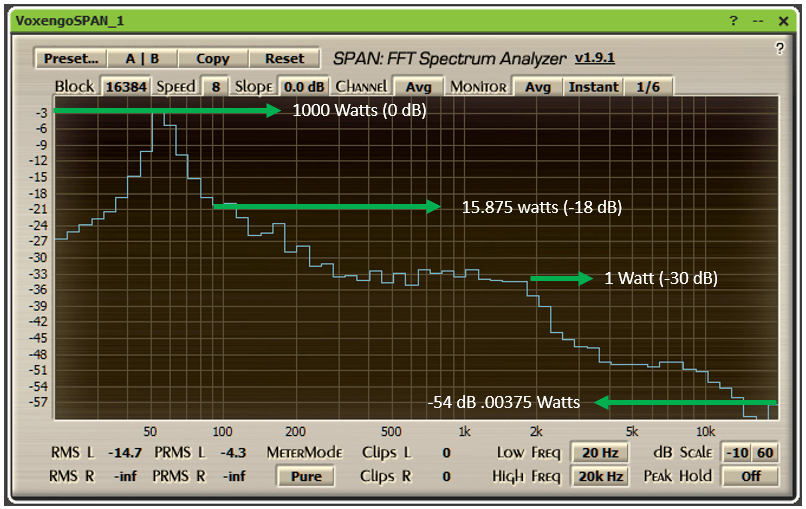Click the help question mark in panel corner
Viewport: 806px width, 509px height.
point(779,48)
